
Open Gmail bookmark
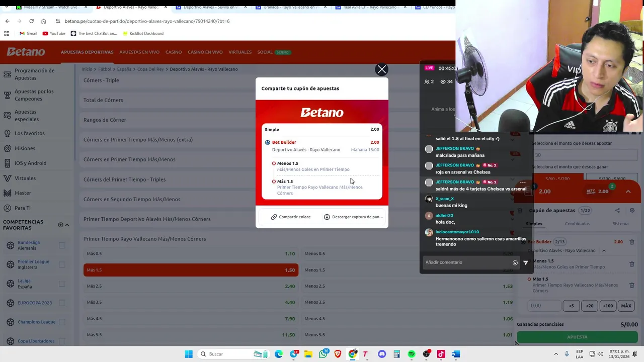(x=28, y=34)
